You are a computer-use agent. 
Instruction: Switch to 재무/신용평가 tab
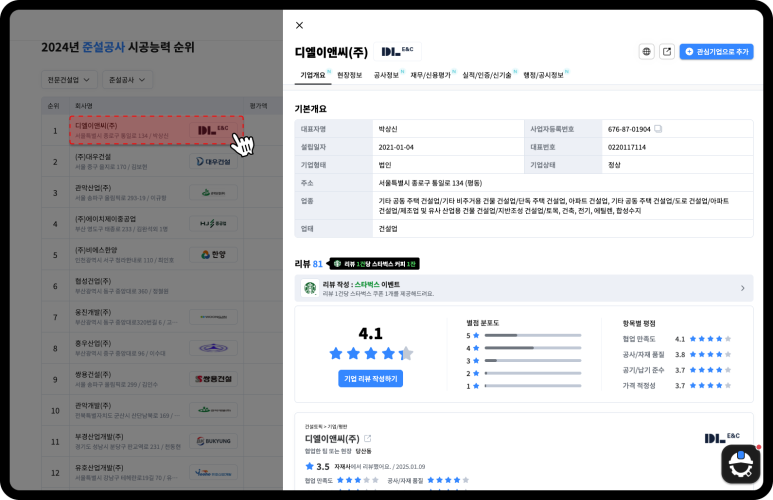pos(431,75)
